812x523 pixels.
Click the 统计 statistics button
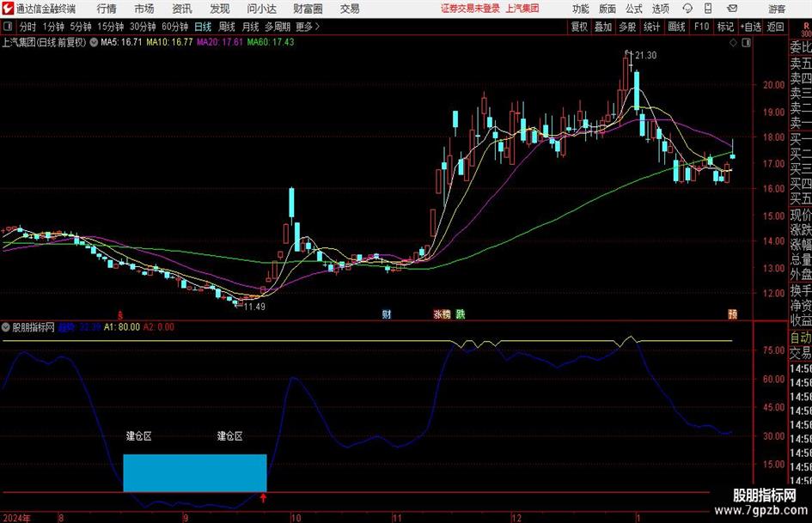(651, 27)
